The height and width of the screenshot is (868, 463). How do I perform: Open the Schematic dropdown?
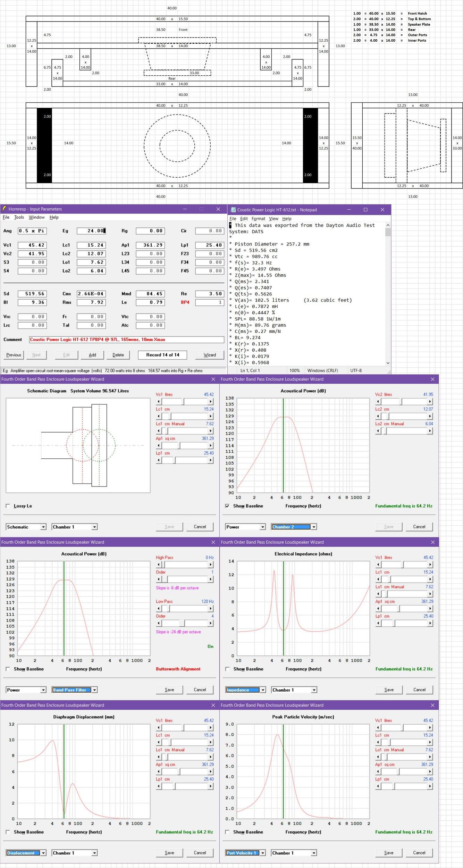43,527
